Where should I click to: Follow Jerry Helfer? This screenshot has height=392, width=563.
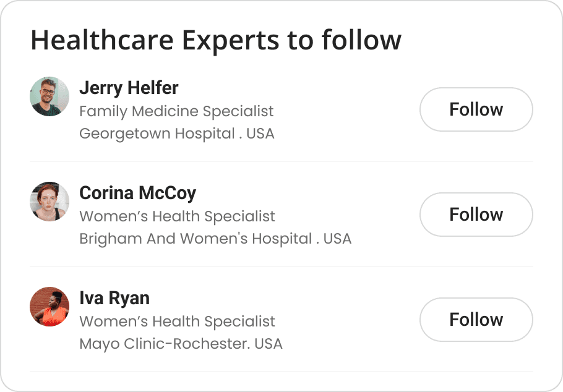pos(476,109)
